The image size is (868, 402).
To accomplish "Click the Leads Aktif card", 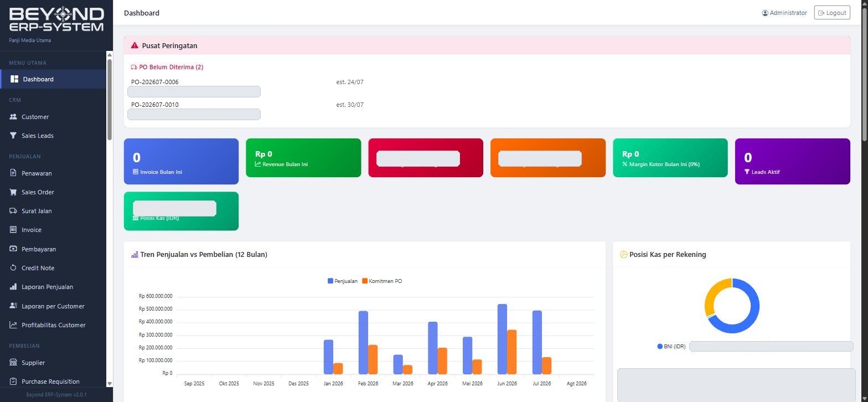I will tap(793, 161).
